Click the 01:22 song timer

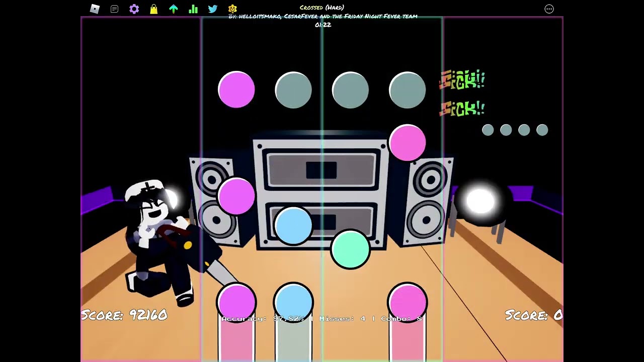tap(323, 24)
